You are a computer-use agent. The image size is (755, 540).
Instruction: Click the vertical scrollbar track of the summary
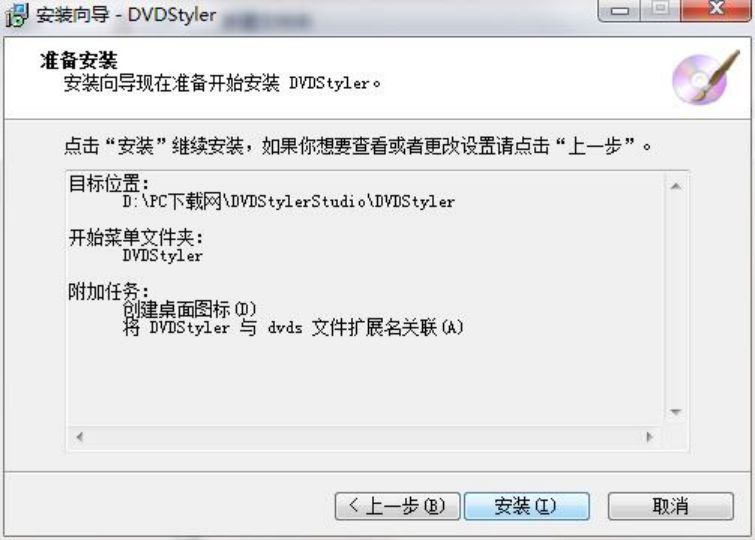[676, 299]
